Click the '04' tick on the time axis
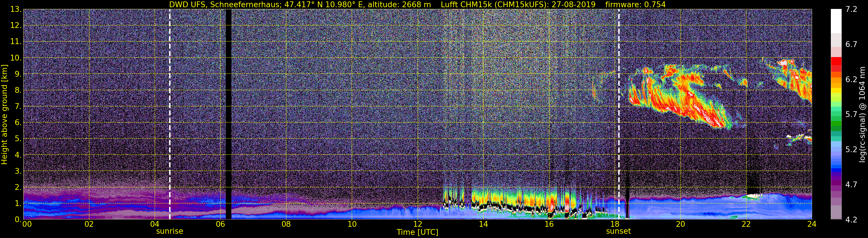 click(154, 224)
